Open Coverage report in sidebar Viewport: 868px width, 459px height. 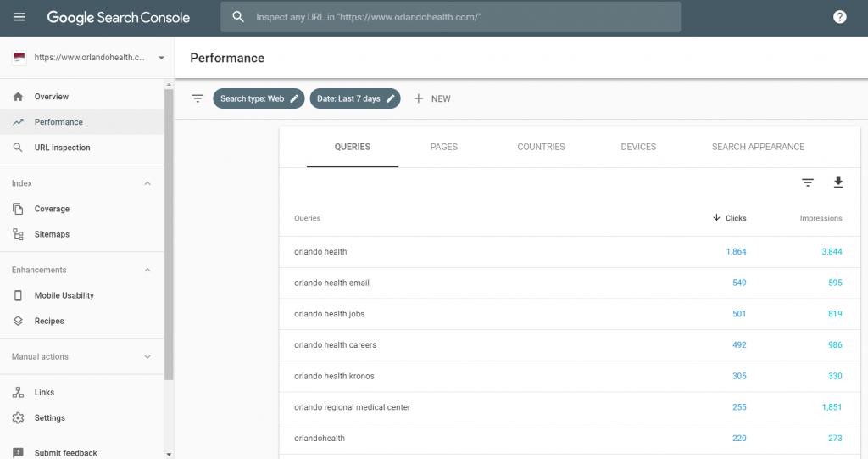[x=82, y=209]
